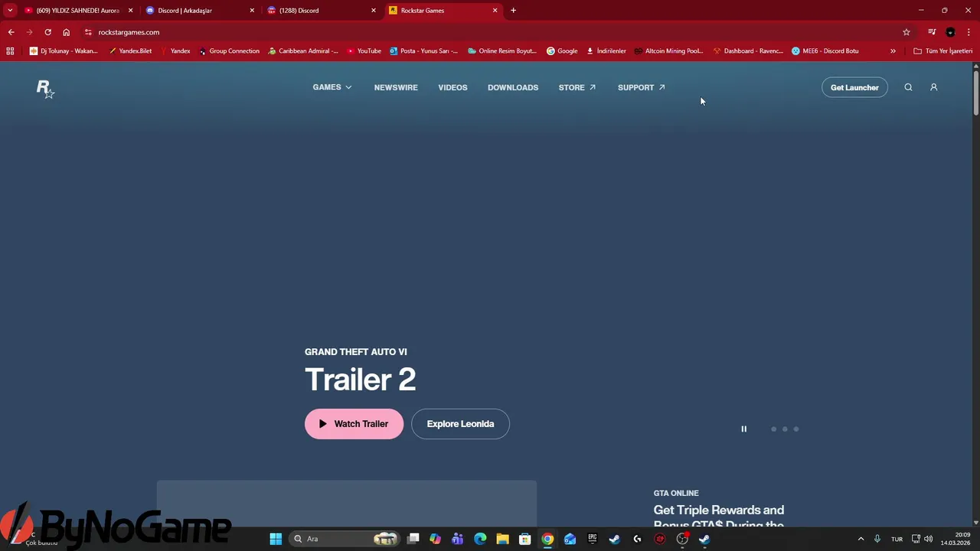Pause the hero carousel autoplay
980x551 pixels.
[743, 429]
